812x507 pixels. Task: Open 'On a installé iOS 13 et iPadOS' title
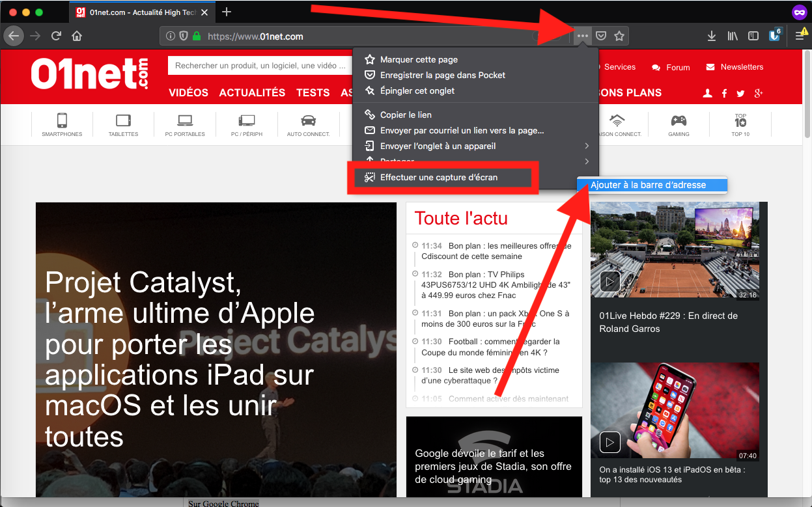672,474
